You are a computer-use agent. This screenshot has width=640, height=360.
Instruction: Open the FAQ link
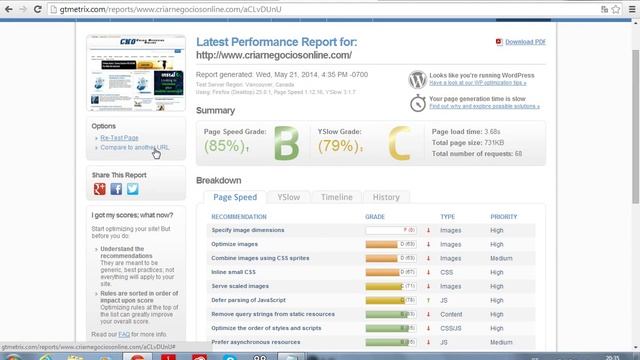(x=124, y=334)
